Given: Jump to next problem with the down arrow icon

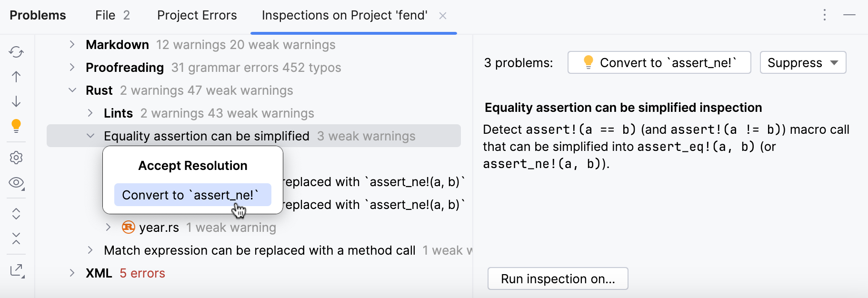Looking at the screenshot, I should [x=16, y=101].
